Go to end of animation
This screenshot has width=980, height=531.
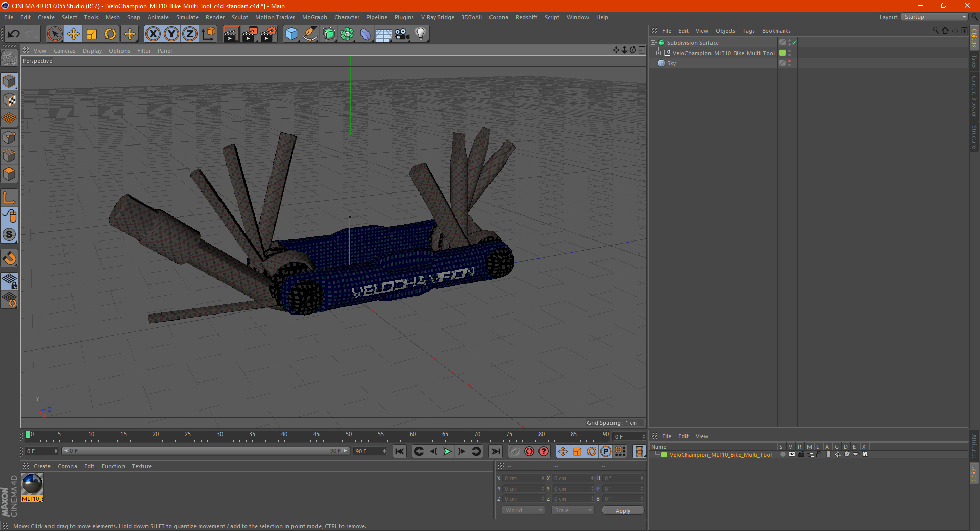[495, 451]
